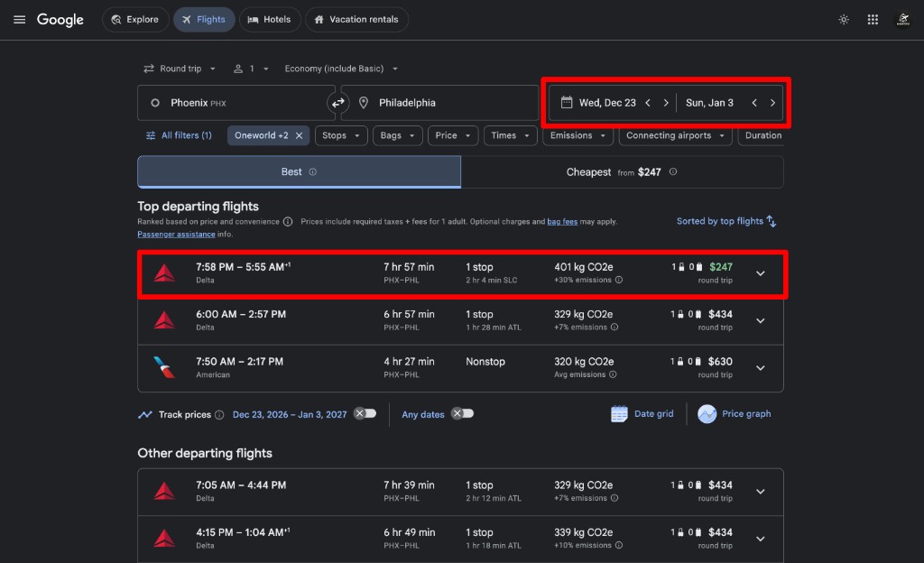Open the Price filter dropdown
This screenshot has height=563, width=924.
[x=453, y=135]
